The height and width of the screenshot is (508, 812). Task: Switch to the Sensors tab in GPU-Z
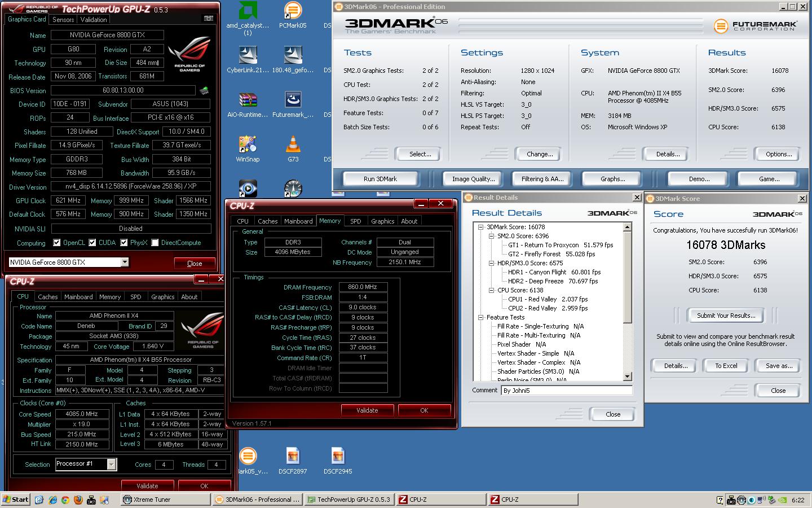pyautogui.click(x=63, y=19)
